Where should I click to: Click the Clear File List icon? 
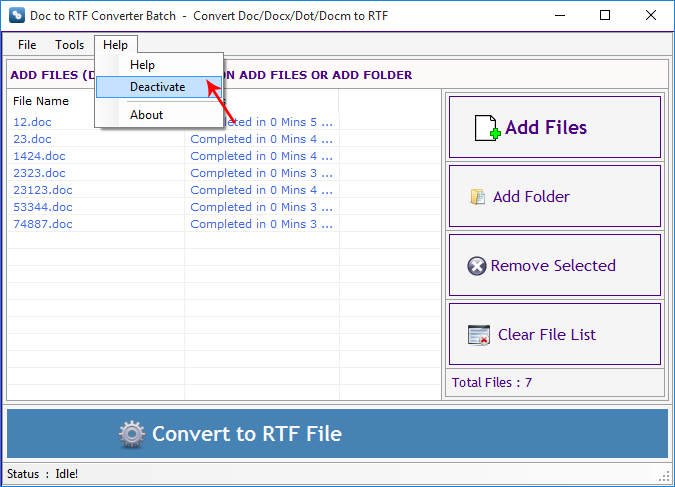click(479, 335)
